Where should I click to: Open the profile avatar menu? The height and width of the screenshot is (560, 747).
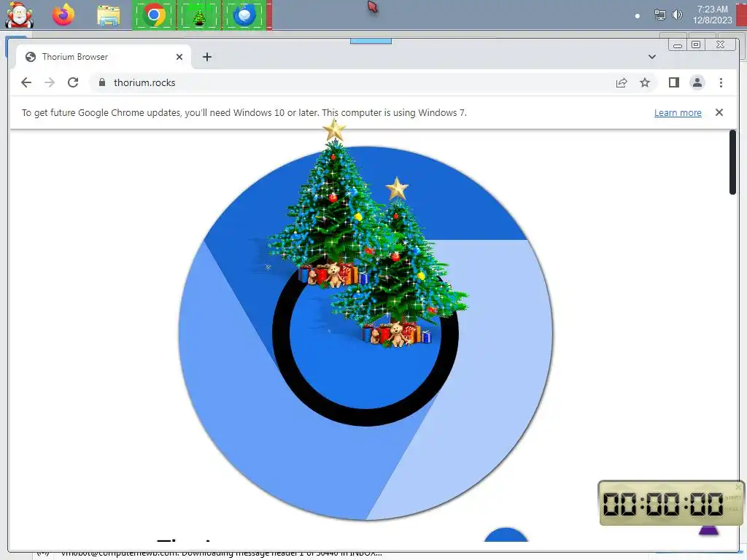697,83
